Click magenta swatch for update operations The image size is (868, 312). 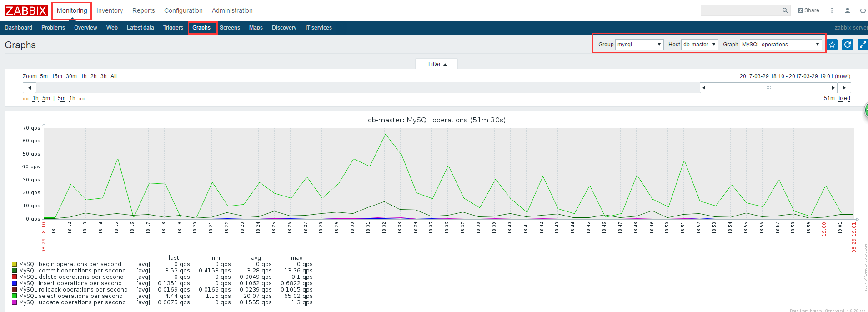click(15, 302)
